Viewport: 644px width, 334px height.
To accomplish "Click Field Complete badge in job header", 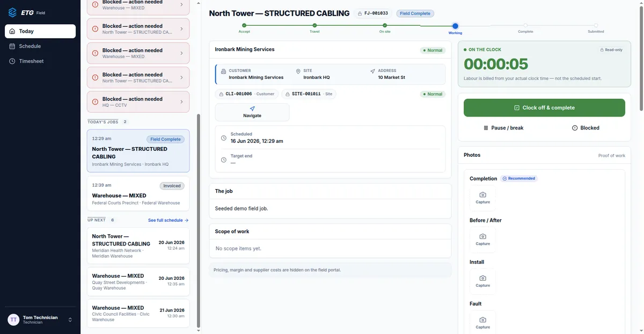I will point(415,13).
